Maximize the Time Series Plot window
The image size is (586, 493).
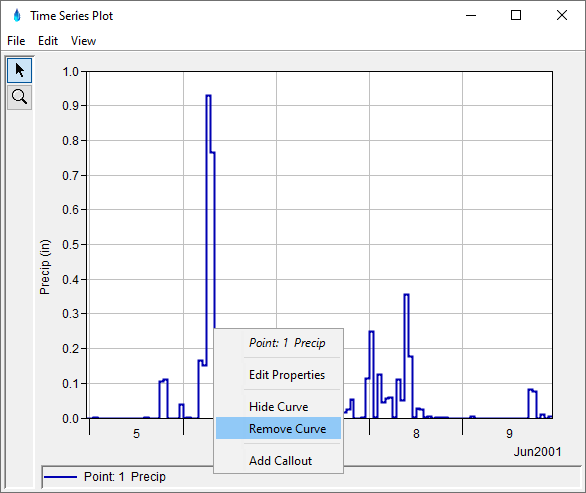(x=516, y=15)
